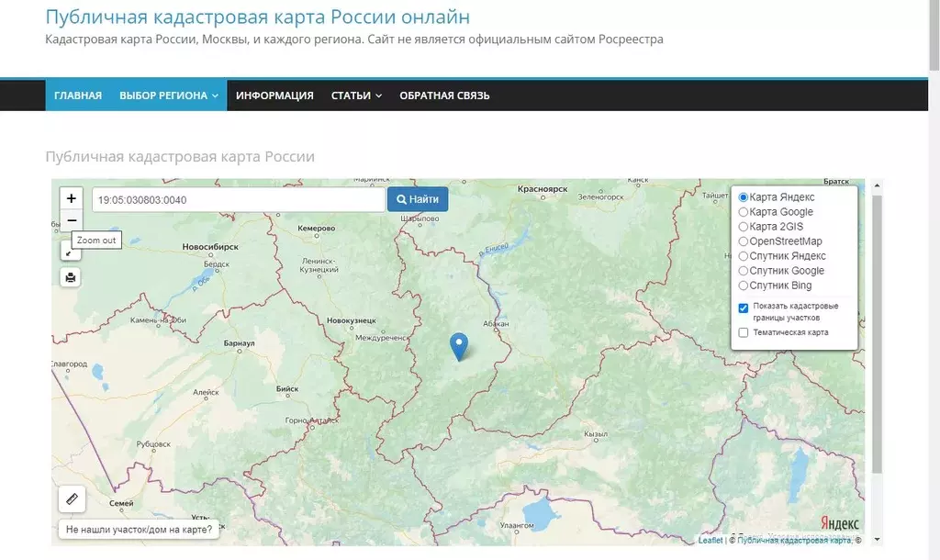Click the map frame scroll up arrow

877,185
